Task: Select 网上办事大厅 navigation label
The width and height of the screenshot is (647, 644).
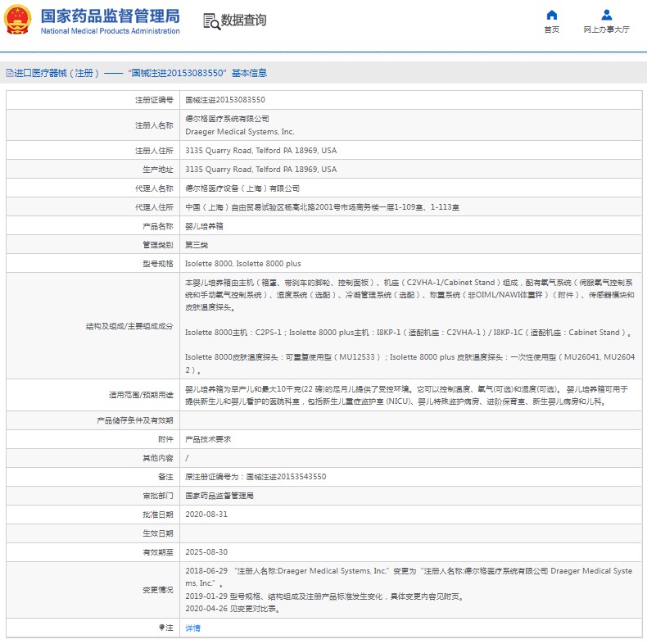Action: click(607, 29)
